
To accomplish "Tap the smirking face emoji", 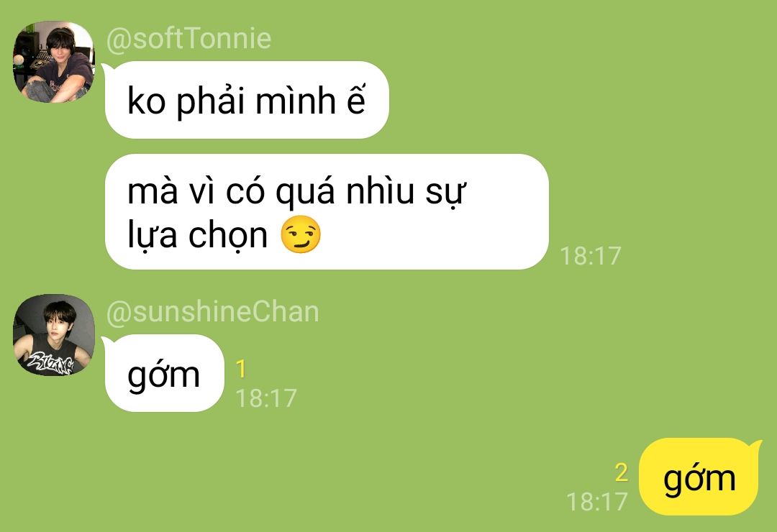I will coord(301,235).
